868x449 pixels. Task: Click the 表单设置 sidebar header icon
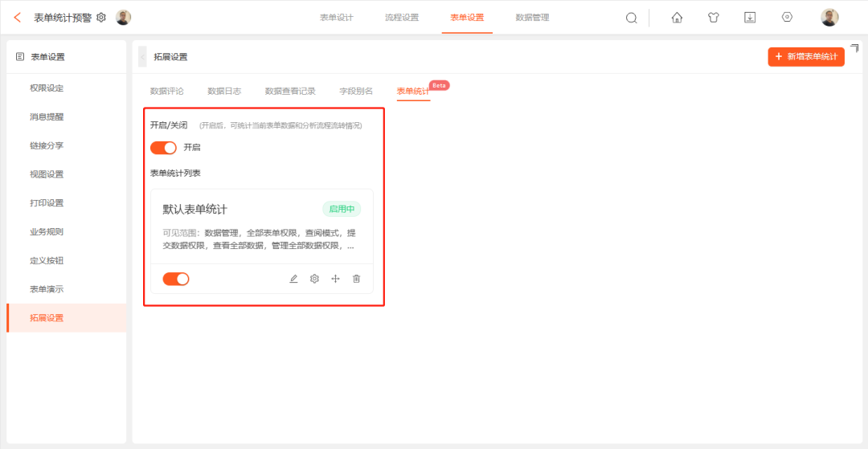[20, 56]
